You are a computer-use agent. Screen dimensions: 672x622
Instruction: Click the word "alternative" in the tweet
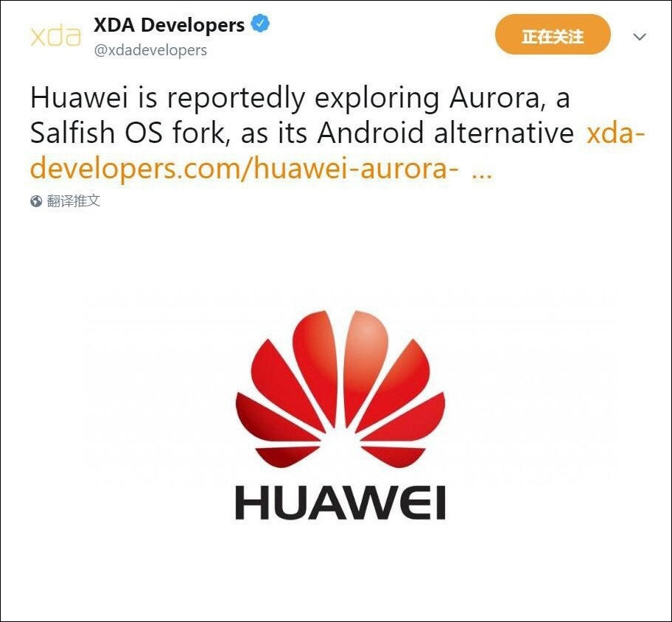(504, 133)
